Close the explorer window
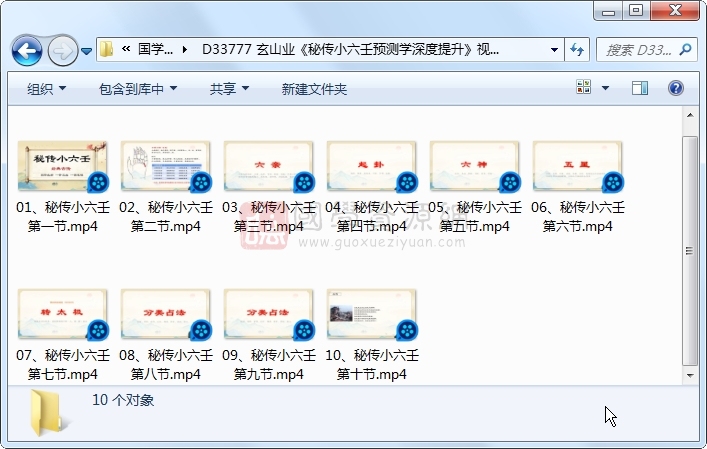Image resolution: width=707 pixels, height=449 pixels. click(x=675, y=10)
